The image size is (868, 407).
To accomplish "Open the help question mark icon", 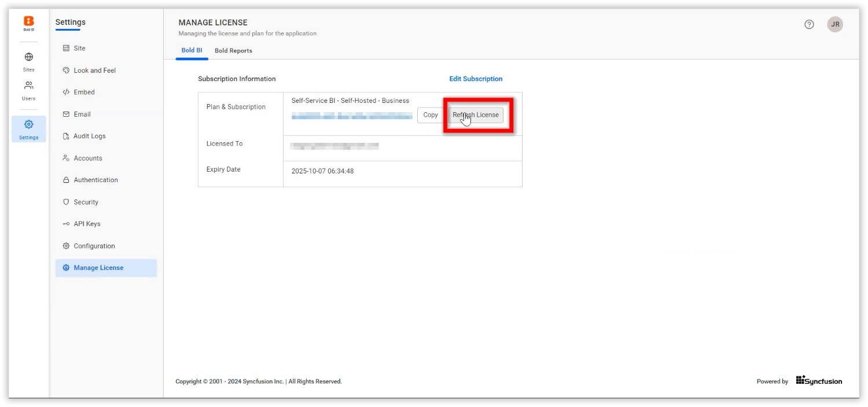I will pyautogui.click(x=808, y=24).
